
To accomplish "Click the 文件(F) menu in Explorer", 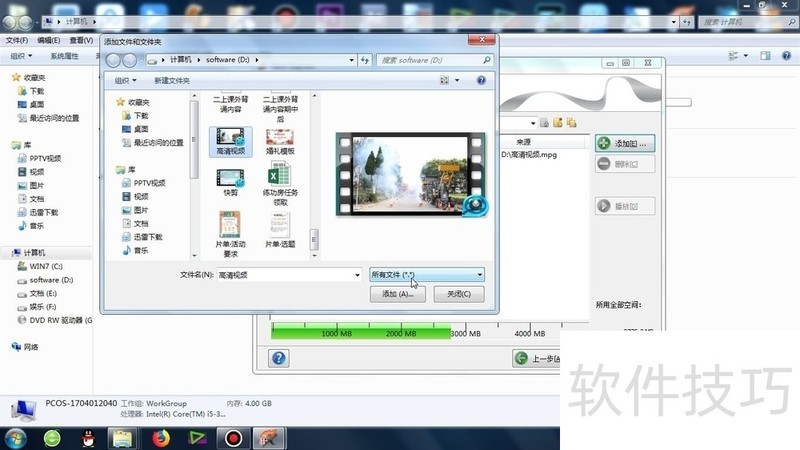I will tap(16, 40).
